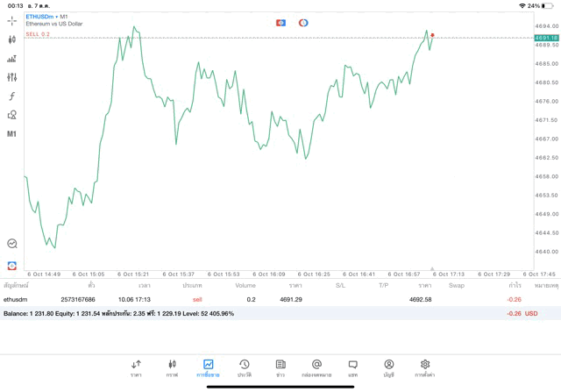Viewport: 561px width, 392px height.
Task: Open the News (ข่าว) tab
Action: tap(280, 367)
